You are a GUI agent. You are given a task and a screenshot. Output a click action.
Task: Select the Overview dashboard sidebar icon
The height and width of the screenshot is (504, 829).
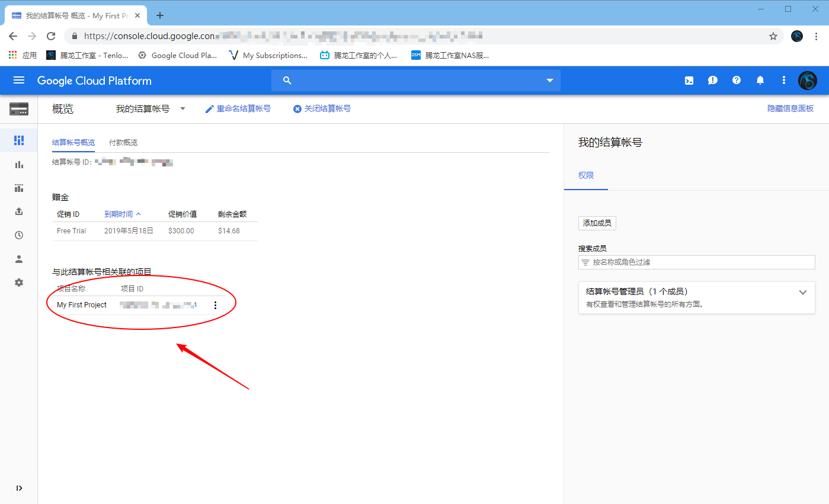tap(19, 140)
